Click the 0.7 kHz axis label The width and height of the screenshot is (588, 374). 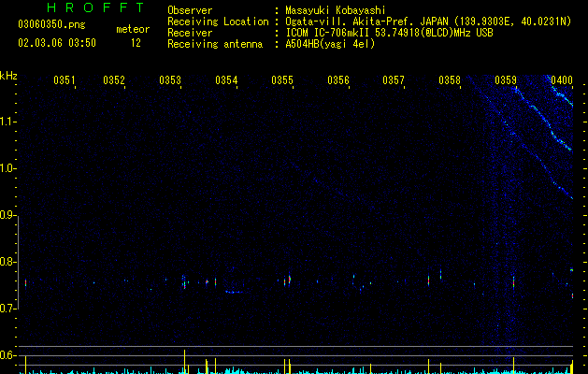click(x=7, y=309)
